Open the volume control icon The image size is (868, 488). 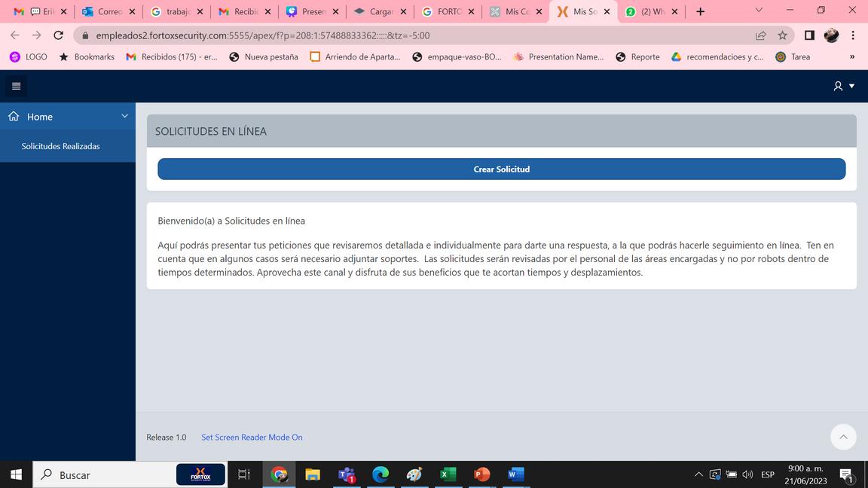748,474
